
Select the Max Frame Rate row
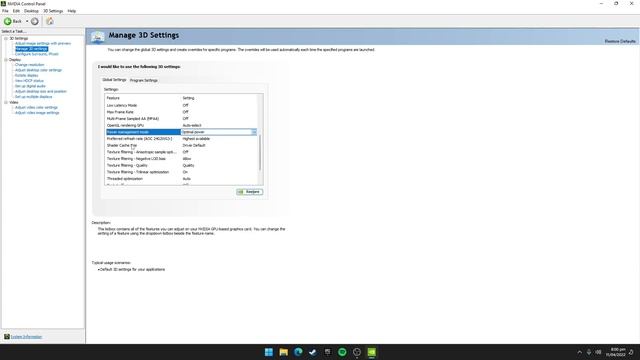[182, 112]
